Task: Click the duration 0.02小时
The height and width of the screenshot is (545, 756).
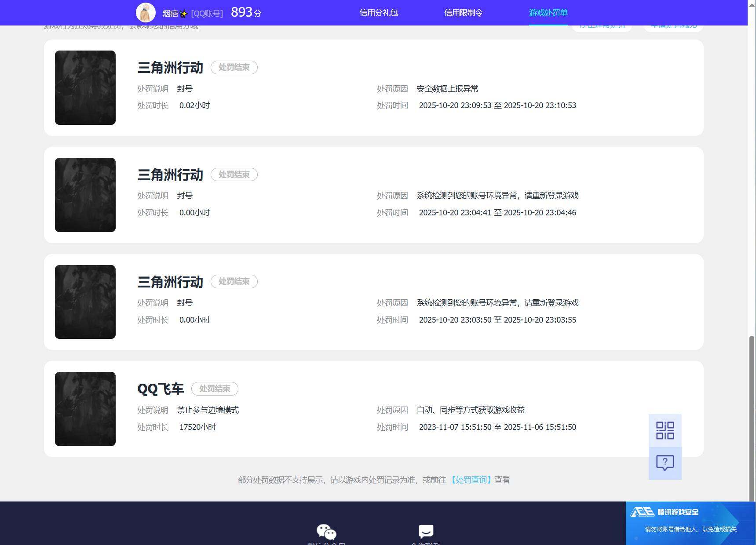Action: 194,105
